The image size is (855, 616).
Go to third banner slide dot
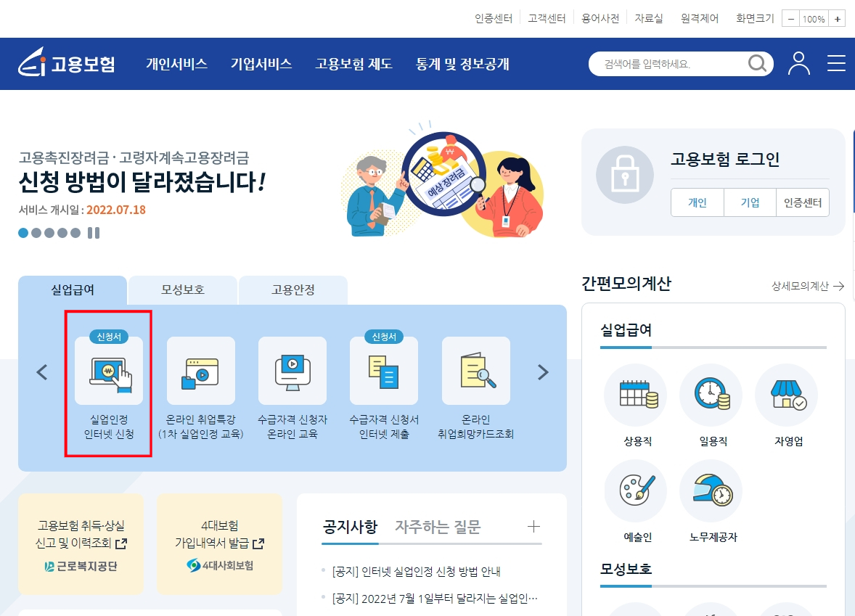pos(49,233)
